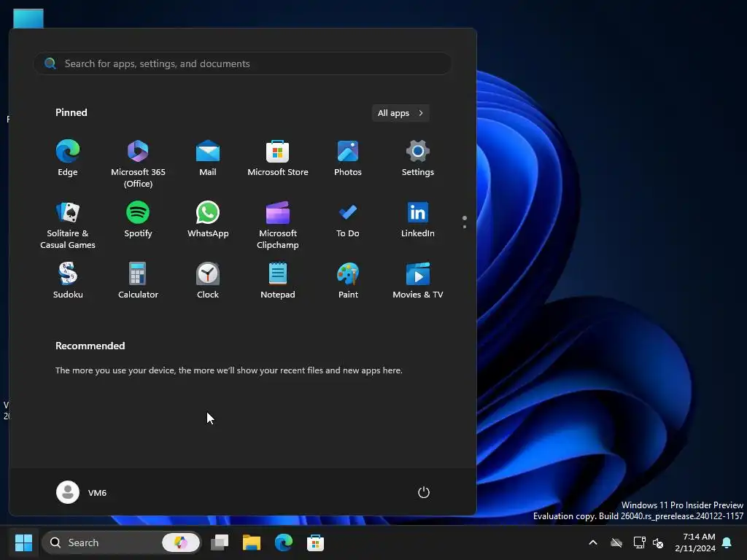This screenshot has height=560, width=747.
Task: Click the Windows Start button on taskbar
Action: coord(23,542)
